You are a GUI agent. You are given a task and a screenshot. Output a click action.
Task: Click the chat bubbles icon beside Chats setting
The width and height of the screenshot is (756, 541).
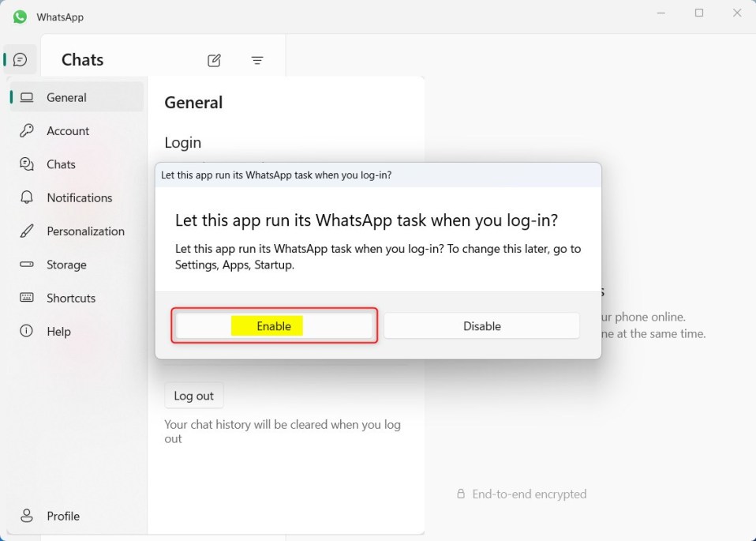27,164
